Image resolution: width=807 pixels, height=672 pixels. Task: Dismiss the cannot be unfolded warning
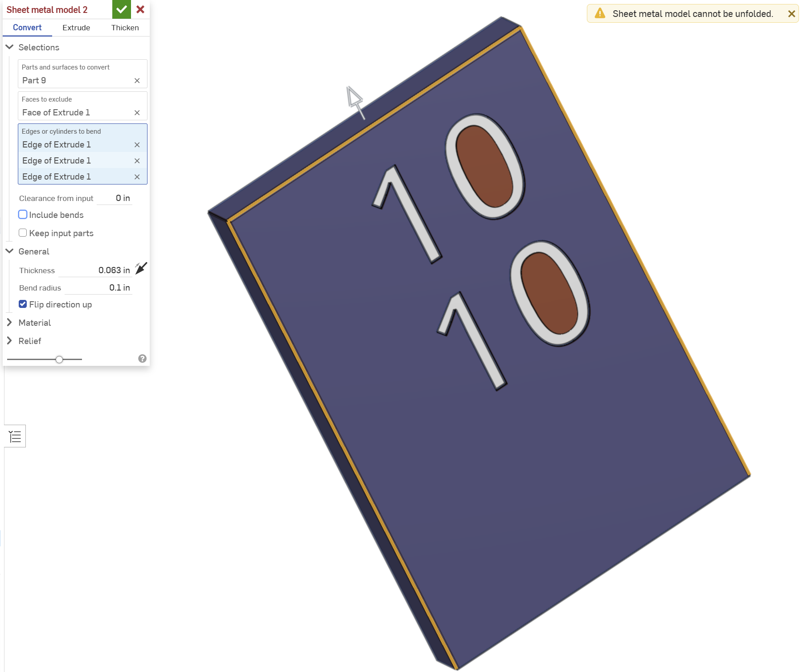point(791,14)
